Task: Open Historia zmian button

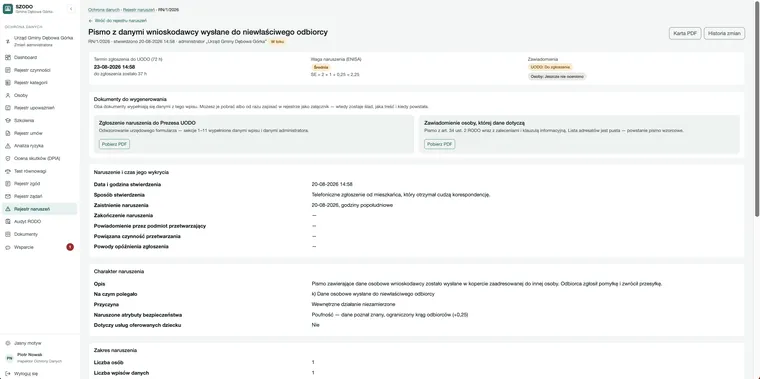Action: tap(724, 33)
